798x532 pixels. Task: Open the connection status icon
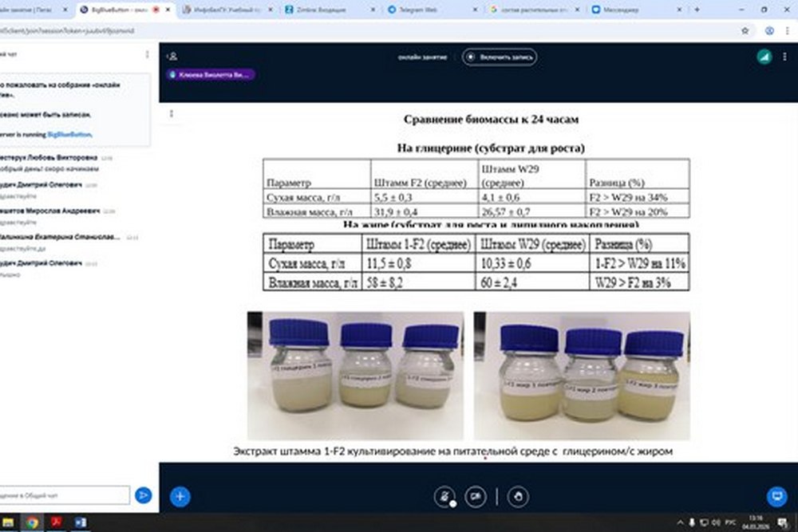point(764,57)
